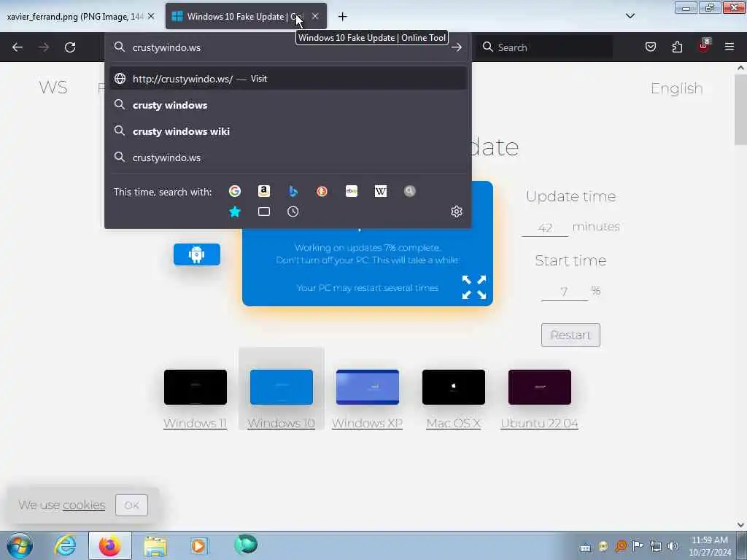Go back to the previous page
This screenshot has height=560, width=747.
point(18,47)
